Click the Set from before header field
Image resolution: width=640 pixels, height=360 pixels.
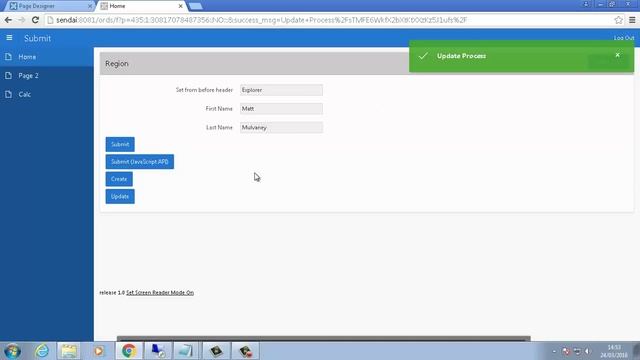(x=281, y=90)
